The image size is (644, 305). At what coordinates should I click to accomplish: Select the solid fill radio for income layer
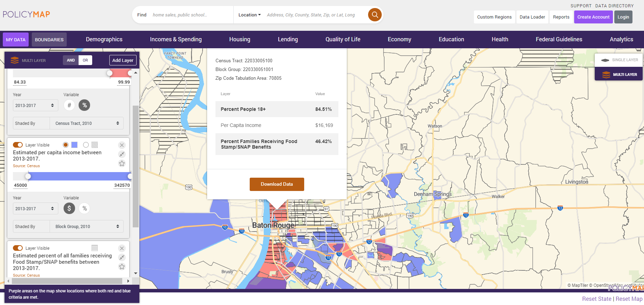coord(66,145)
